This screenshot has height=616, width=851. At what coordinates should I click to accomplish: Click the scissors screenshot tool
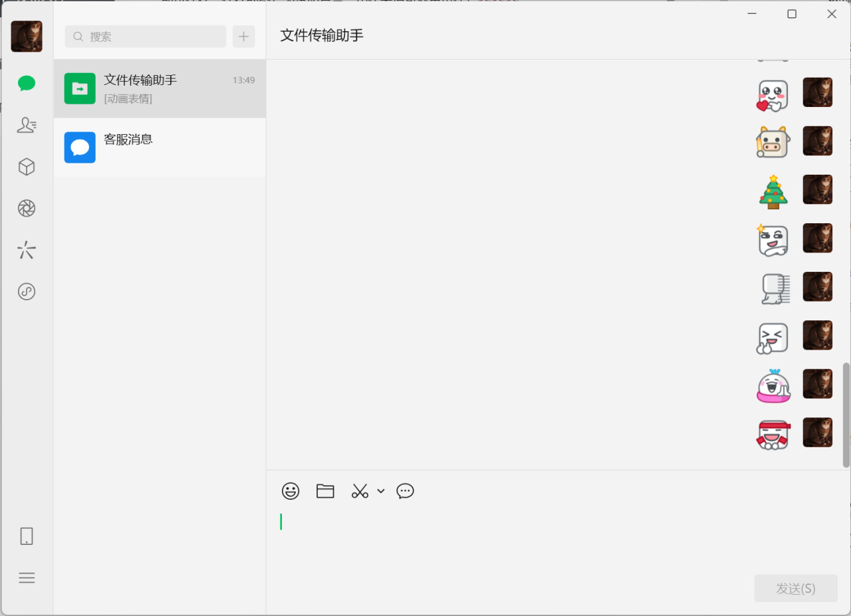point(360,491)
